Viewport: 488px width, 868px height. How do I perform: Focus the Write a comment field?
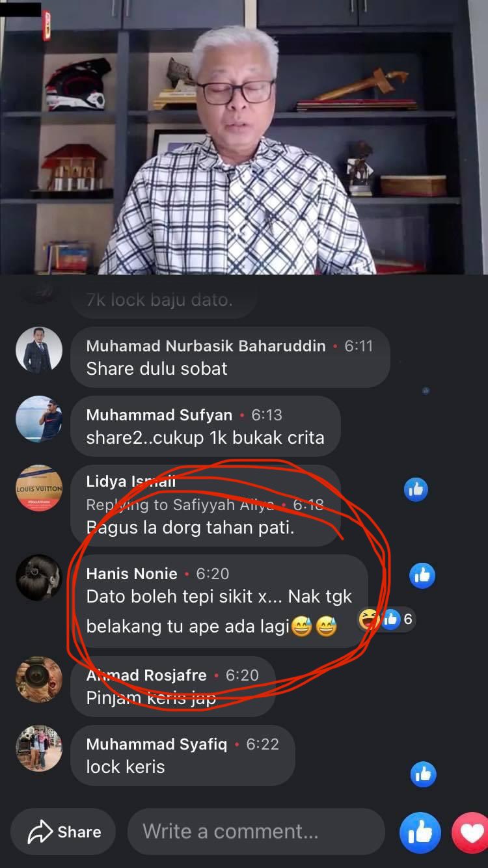pos(256,832)
